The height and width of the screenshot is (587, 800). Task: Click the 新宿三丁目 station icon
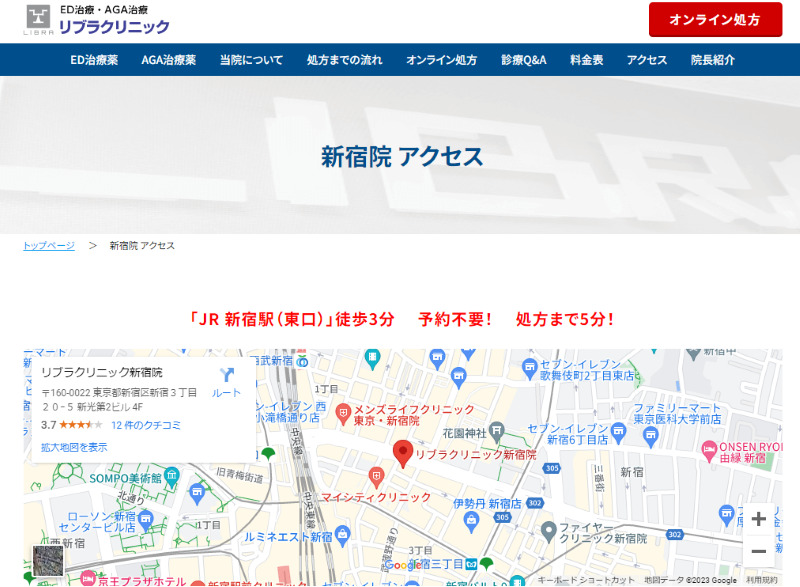point(470,564)
